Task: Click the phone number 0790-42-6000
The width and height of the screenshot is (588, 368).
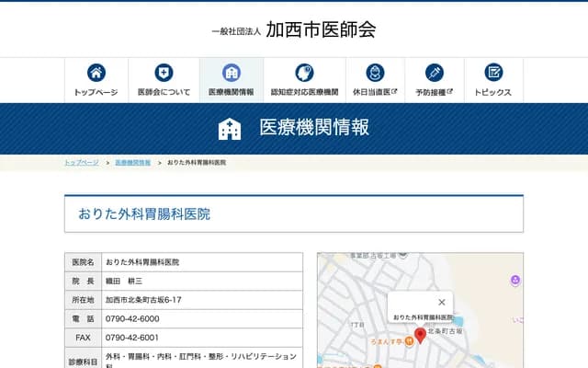Action: pyautogui.click(x=132, y=318)
